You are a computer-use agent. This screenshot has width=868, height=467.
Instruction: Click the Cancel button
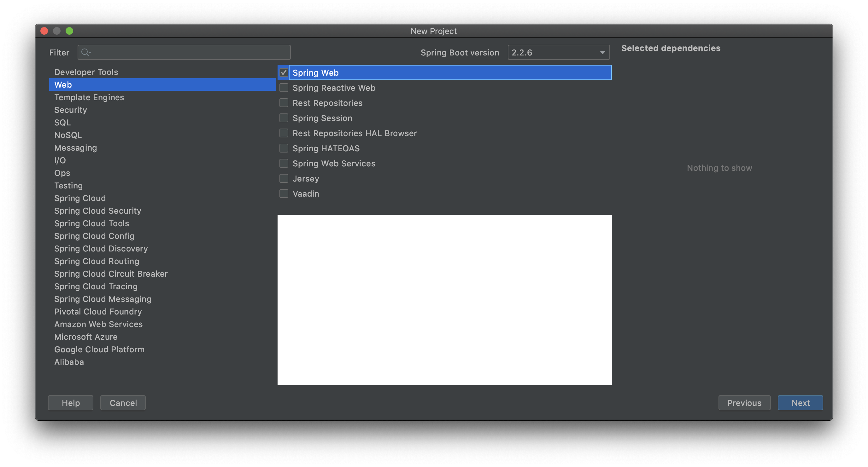pos(123,403)
